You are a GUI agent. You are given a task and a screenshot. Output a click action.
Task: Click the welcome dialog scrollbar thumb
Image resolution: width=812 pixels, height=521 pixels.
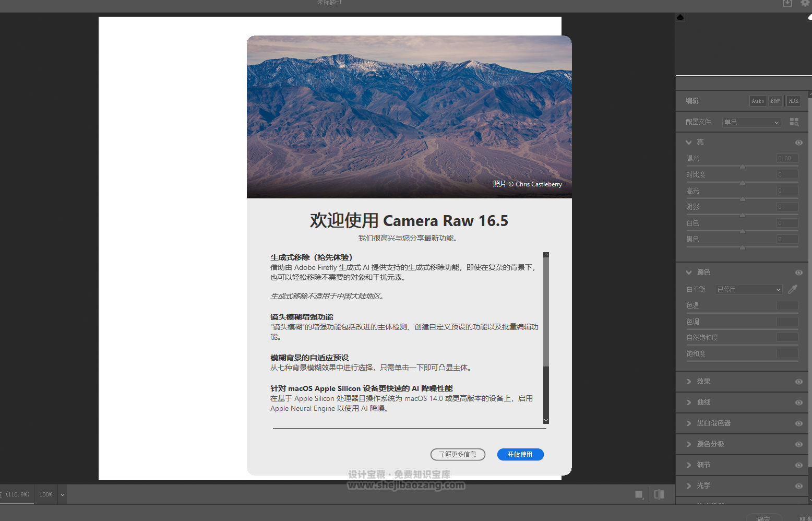[546, 312]
